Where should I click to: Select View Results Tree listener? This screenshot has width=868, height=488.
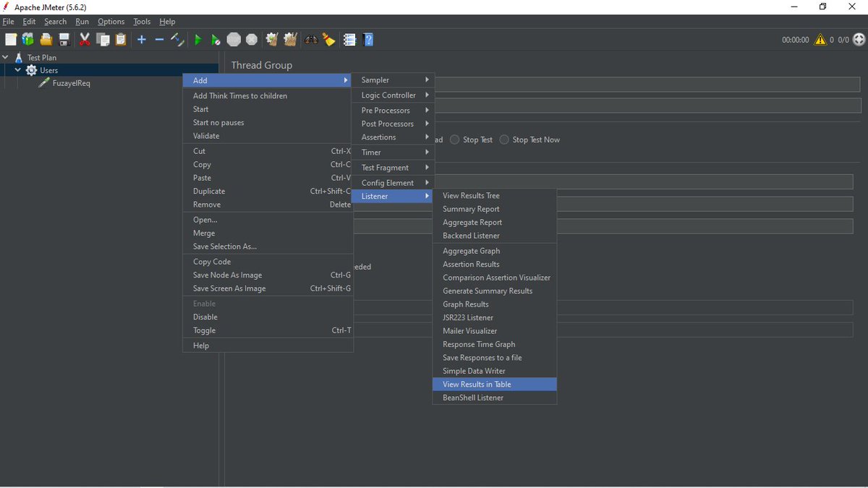click(x=471, y=195)
